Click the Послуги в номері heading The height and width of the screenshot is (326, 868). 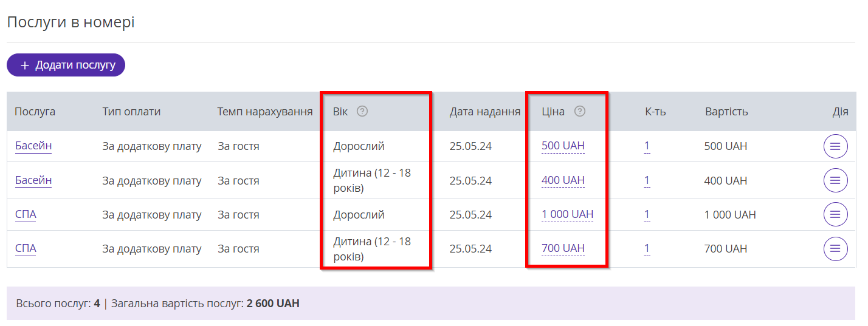71,22
